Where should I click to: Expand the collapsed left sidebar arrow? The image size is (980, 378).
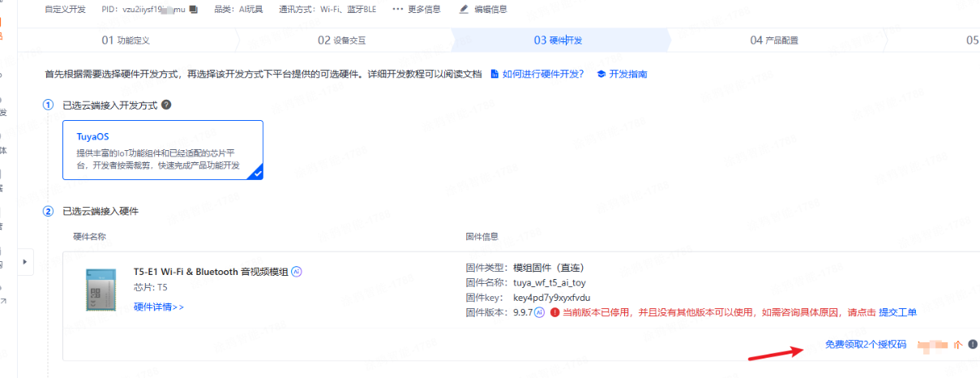pos(26,261)
